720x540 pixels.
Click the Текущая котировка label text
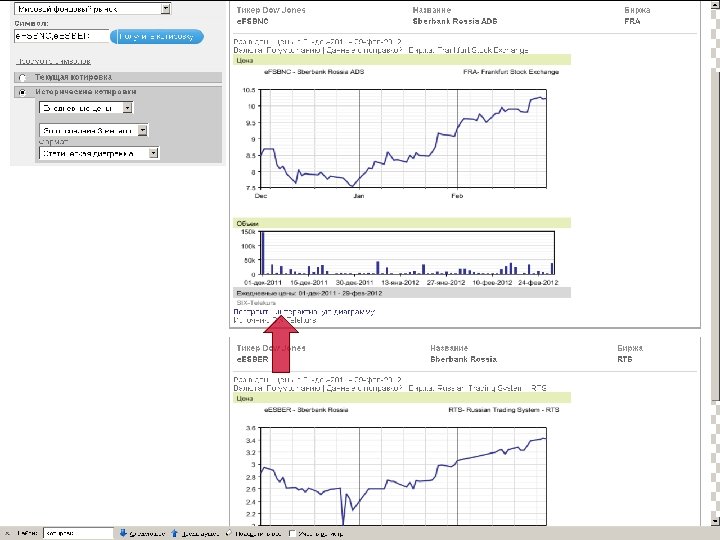[x=73, y=77]
